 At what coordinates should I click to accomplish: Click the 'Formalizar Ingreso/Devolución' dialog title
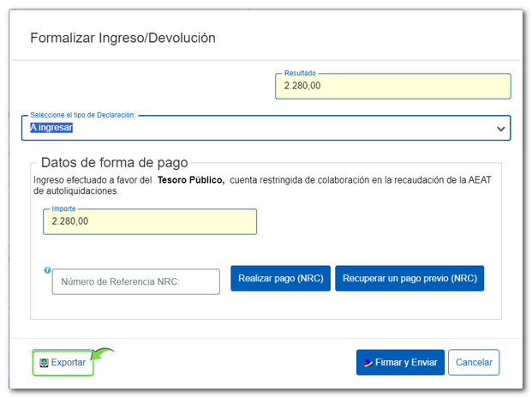click(123, 38)
